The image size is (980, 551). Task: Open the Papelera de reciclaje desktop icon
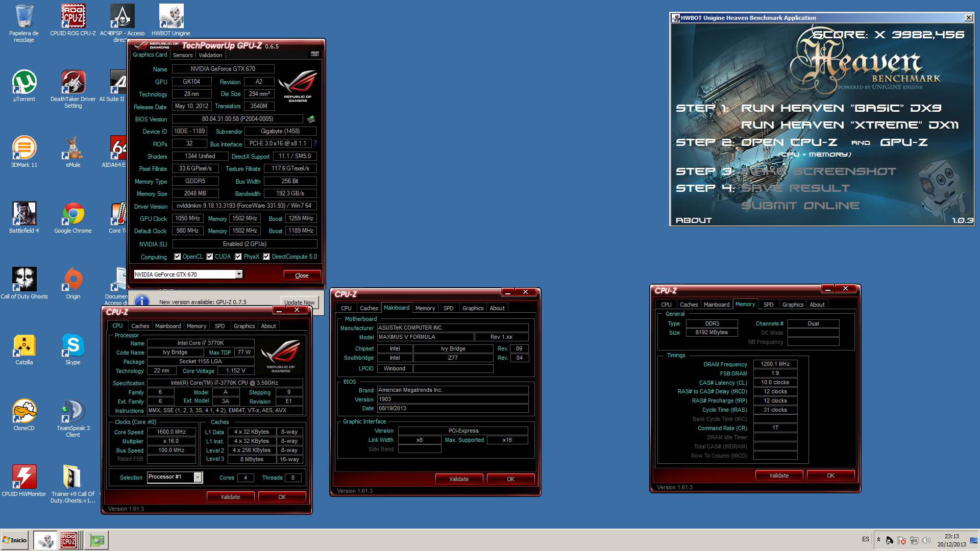pyautogui.click(x=24, y=23)
